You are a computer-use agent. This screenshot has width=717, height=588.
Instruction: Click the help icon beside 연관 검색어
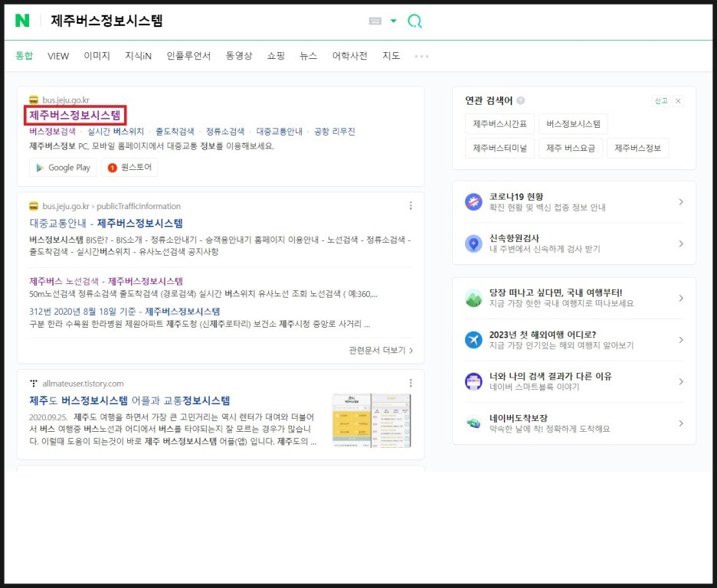pos(520,100)
